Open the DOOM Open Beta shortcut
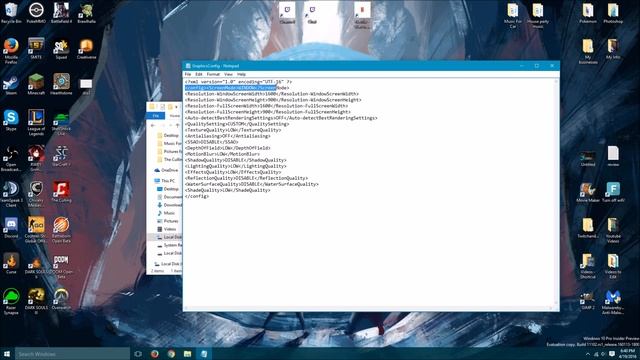Screen dimensions: 640x360 click(61, 267)
